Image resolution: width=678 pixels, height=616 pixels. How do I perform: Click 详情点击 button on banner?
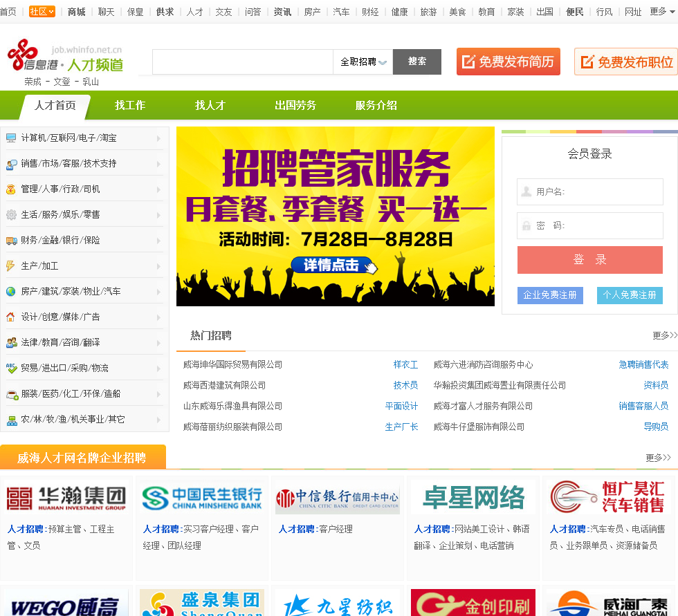click(331, 265)
